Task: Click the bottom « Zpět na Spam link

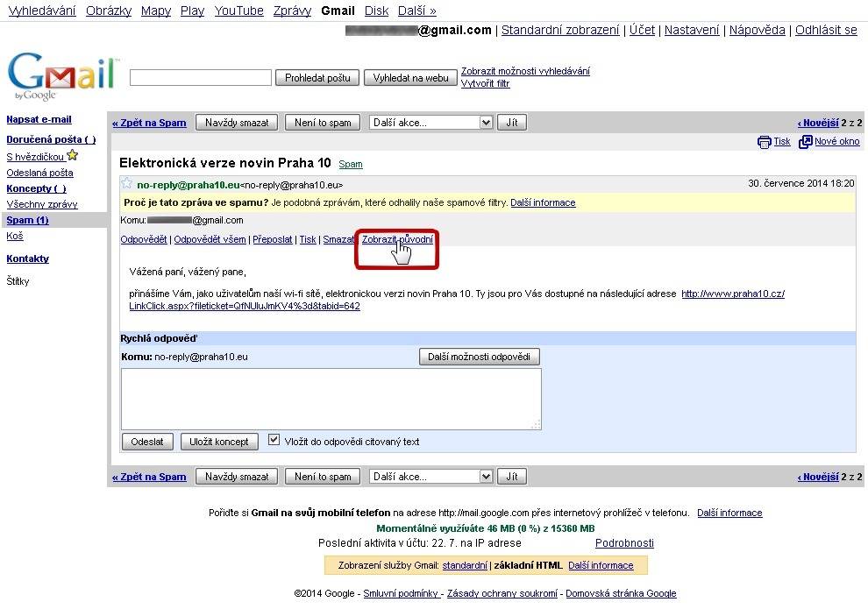Action: click(x=149, y=477)
